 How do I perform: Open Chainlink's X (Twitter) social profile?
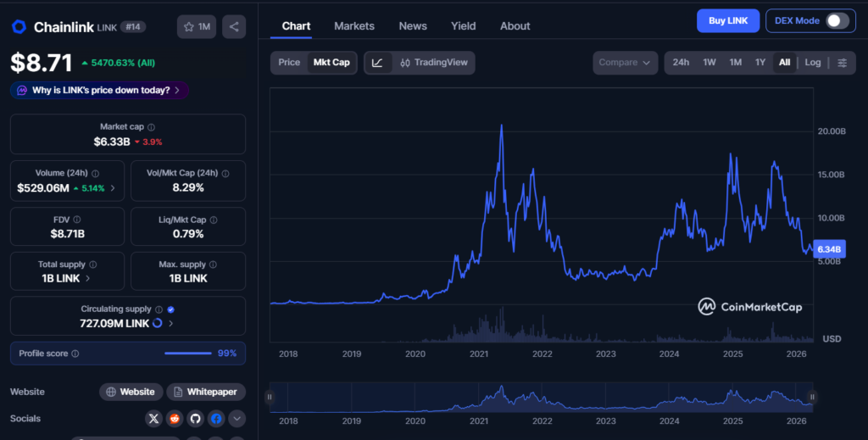coord(153,418)
